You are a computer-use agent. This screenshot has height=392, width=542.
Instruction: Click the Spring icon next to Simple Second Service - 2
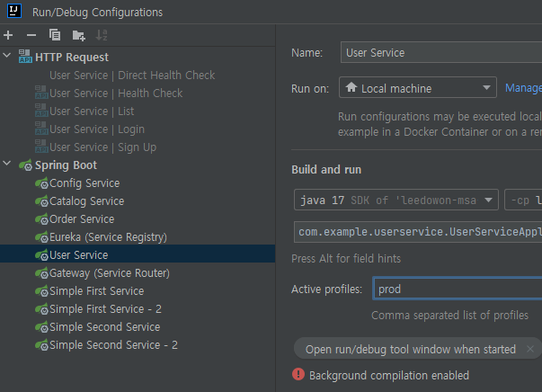(x=41, y=344)
